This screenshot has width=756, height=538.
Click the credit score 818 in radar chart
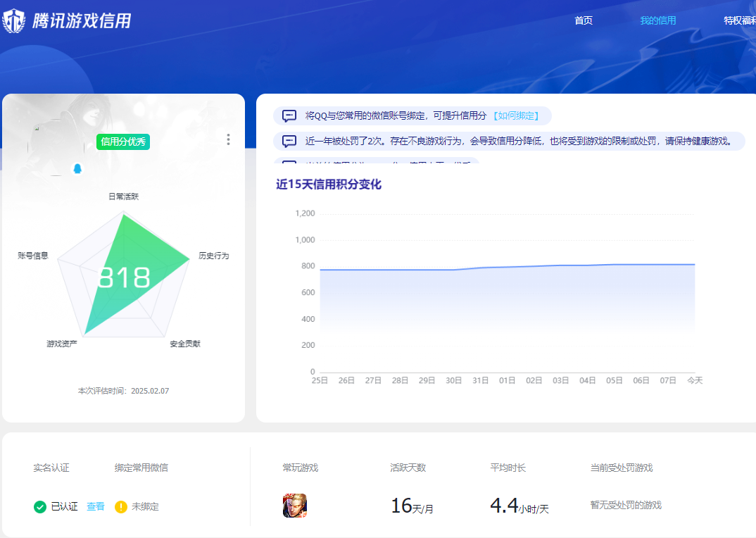[124, 278]
